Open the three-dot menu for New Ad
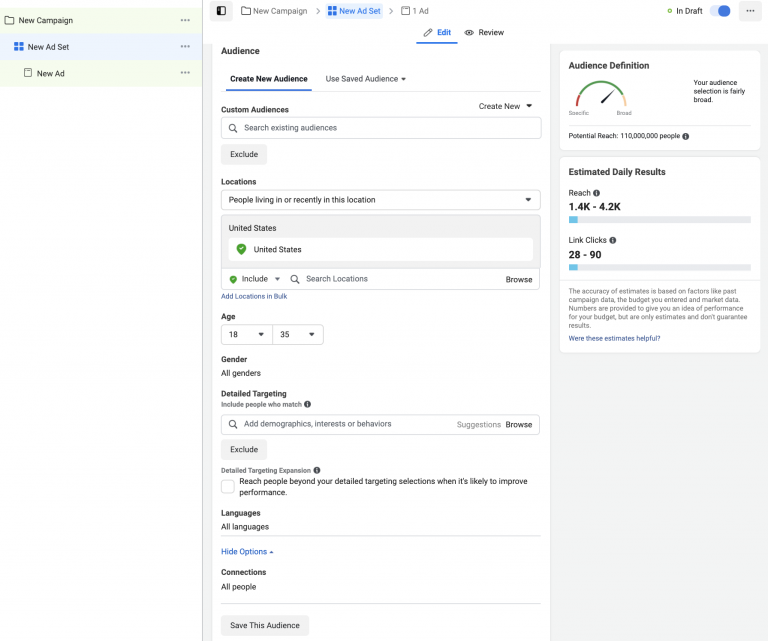Viewport: 768px width, 641px height. pyautogui.click(x=185, y=73)
